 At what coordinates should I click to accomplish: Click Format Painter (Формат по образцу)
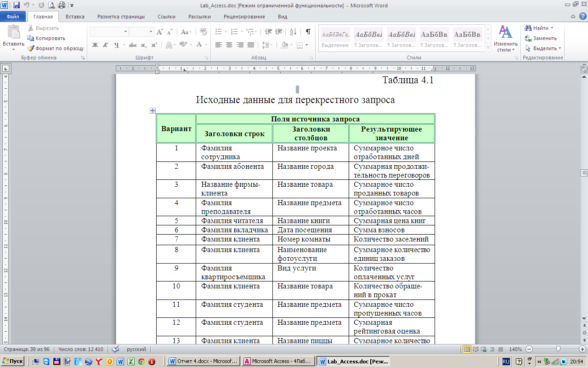[56, 48]
